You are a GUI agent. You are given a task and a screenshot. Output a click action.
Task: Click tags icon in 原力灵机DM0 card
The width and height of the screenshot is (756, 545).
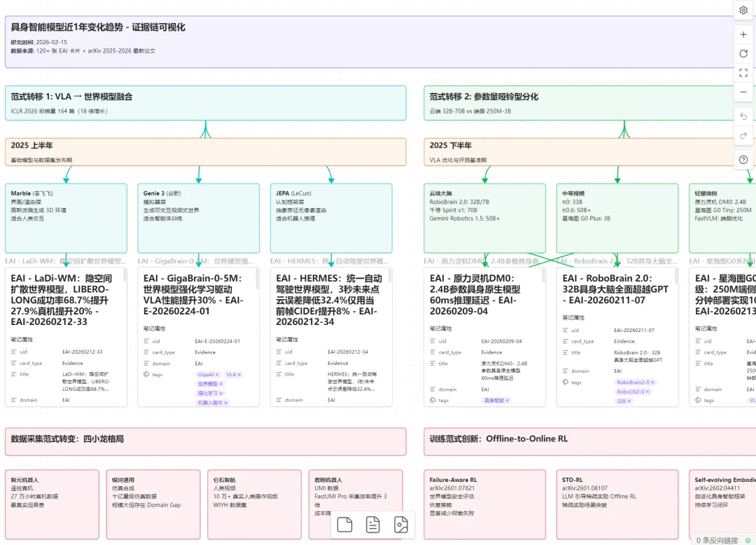433,400
